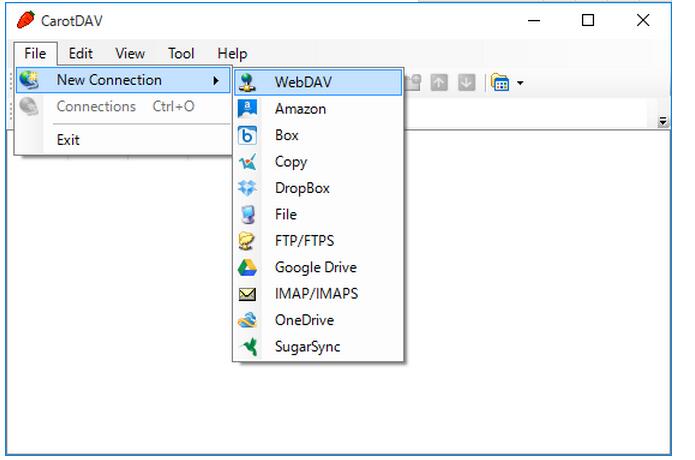Choose the OneDrive connection entry
The height and width of the screenshot is (460, 695).
pos(304,320)
